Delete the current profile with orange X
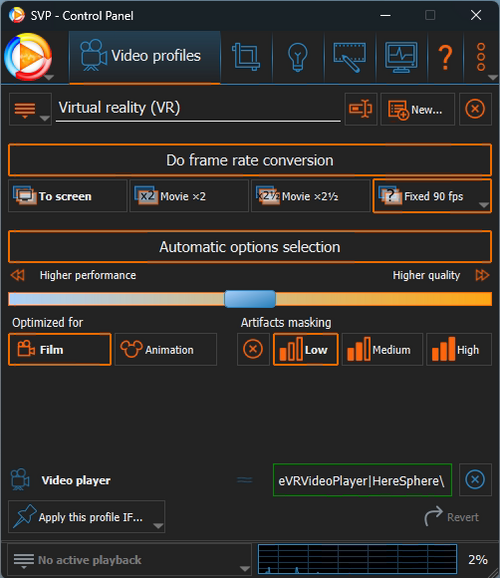This screenshot has width=500, height=578. [x=475, y=109]
